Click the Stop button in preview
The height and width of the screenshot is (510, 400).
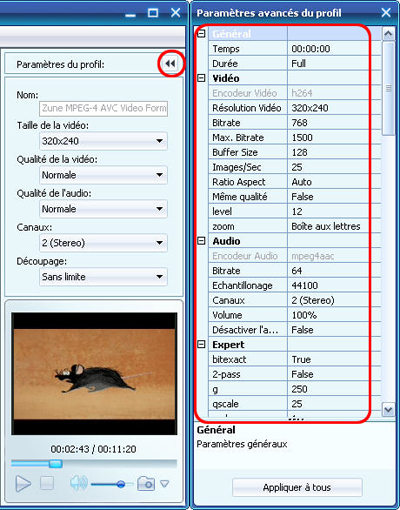pyautogui.click(x=47, y=483)
